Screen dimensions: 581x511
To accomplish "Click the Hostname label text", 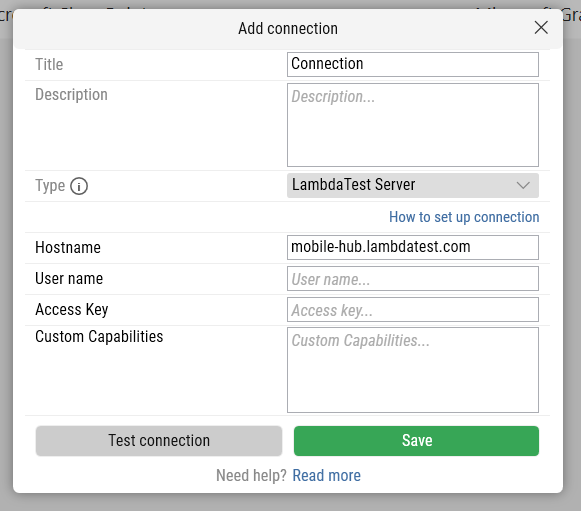I will point(68,248).
